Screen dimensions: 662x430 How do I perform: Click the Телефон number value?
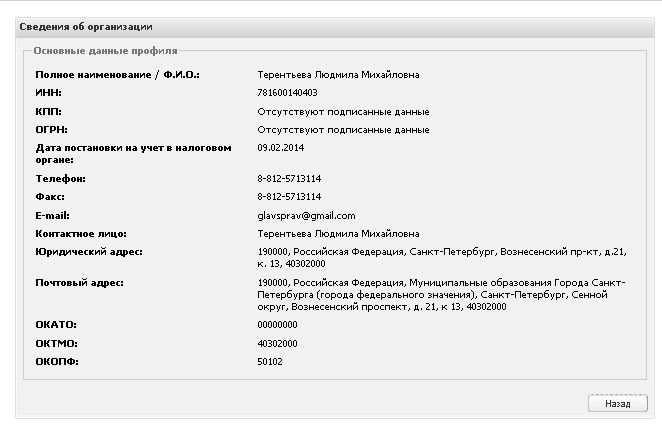tap(289, 179)
